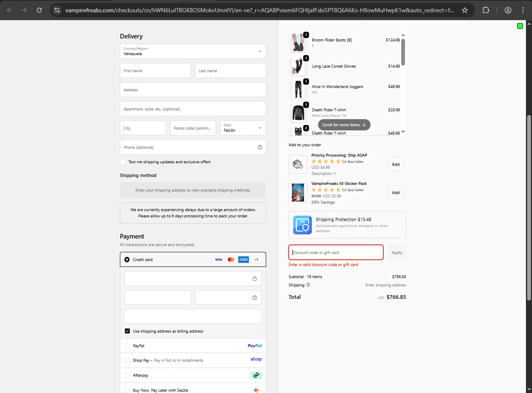Image resolution: width=532 pixels, height=393 pixels.
Task: Click the Alice In Wonderland Joggers thumbnail
Action: click(x=298, y=89)
